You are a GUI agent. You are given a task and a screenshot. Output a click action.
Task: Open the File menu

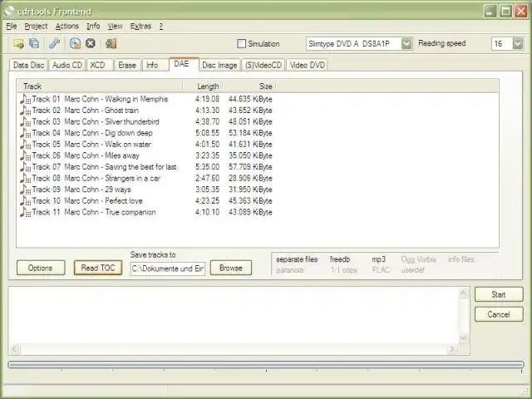[12, 26]
